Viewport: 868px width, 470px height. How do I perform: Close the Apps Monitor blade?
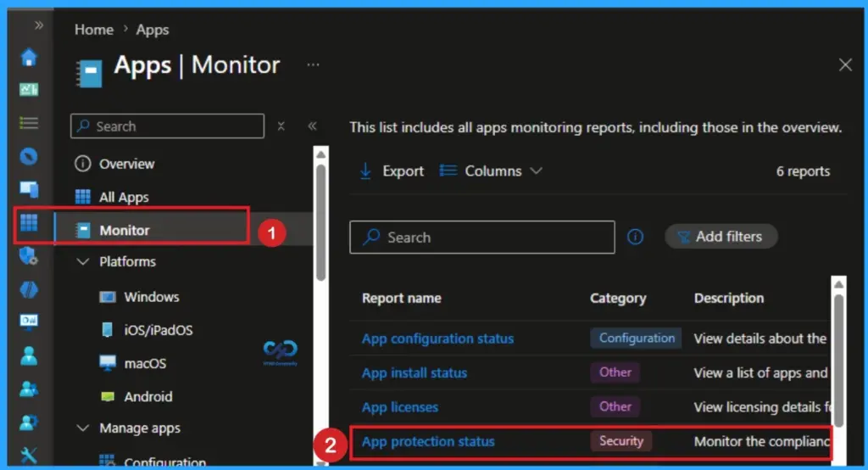845,64
